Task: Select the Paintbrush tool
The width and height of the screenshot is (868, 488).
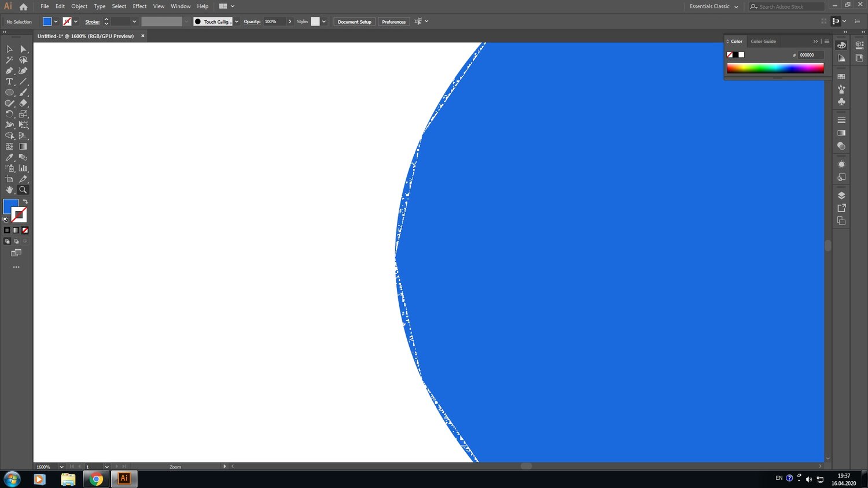Action: [x=23, y=93]
